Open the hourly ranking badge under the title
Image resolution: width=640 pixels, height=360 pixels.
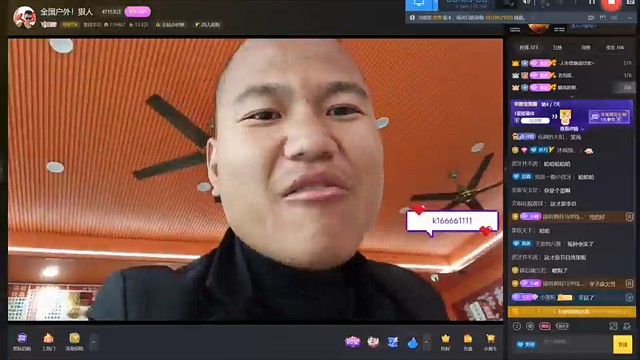(171, 24)
